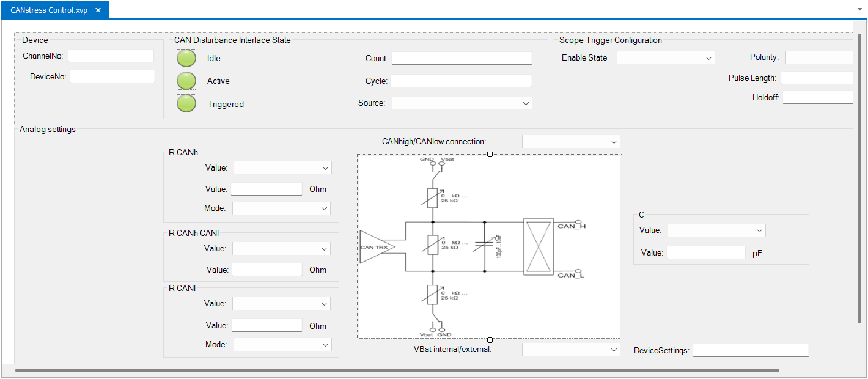
Task: Click the ChannelNo input field
Action: [x=111, y=56]
